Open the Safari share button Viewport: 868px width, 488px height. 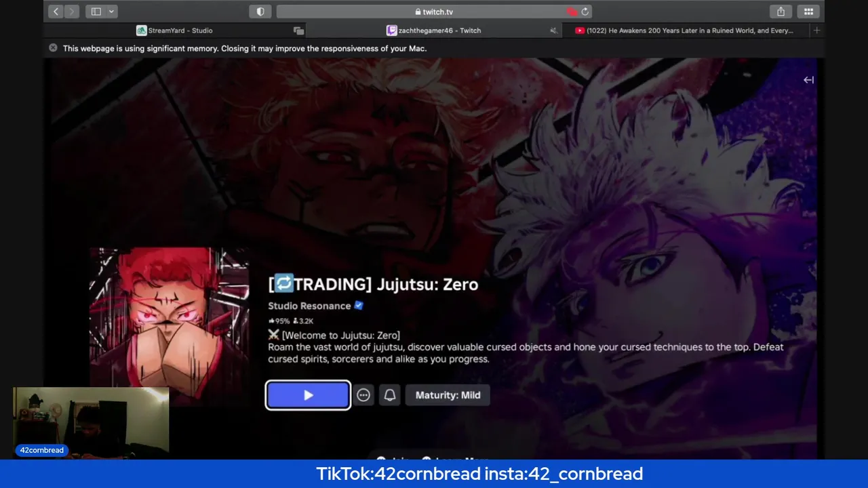781,12
